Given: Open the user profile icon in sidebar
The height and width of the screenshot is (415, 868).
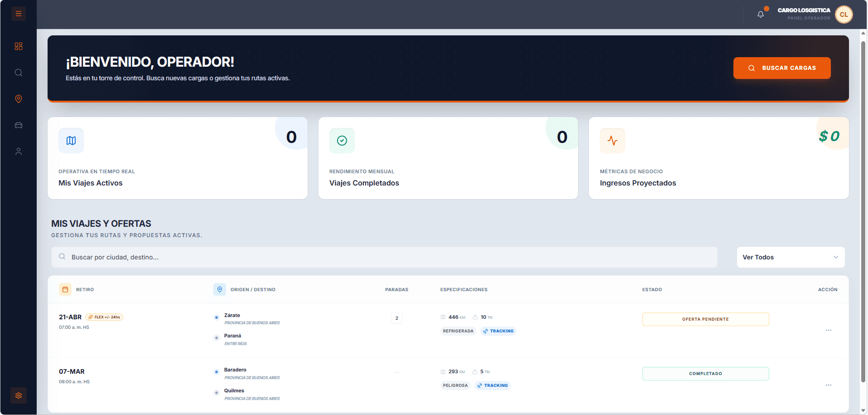Looking at the screenshot, I should click(x=19, y=151).
